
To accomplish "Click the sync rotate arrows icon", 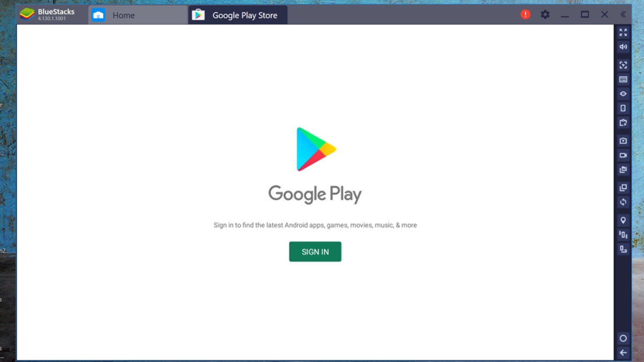I will pyautogui.click(x=623, y=202).
